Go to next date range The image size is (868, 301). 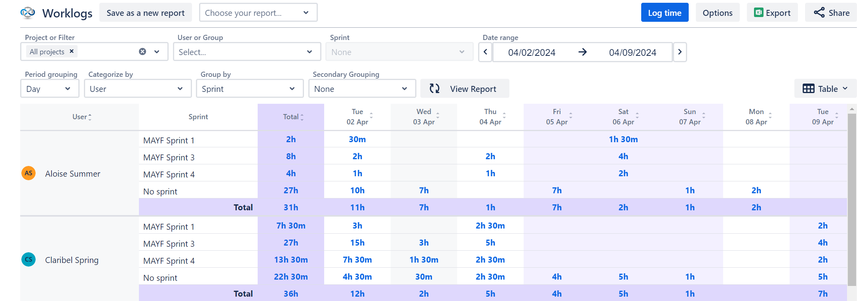click(x=680, y=52)
